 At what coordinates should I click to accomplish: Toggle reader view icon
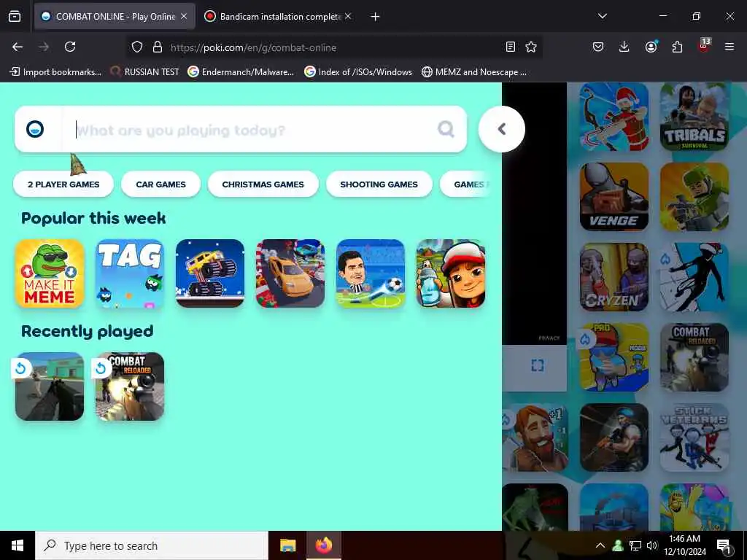click(510, 47)
